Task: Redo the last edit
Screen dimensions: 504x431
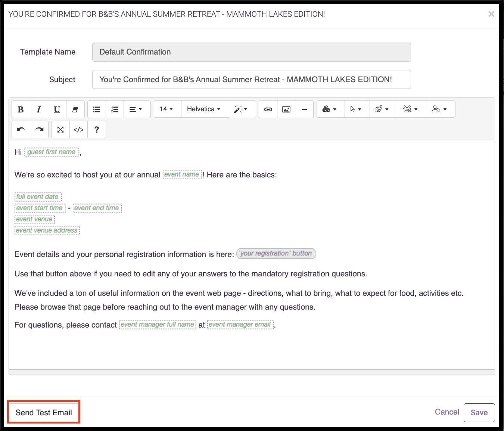Action: click(39, 130)
